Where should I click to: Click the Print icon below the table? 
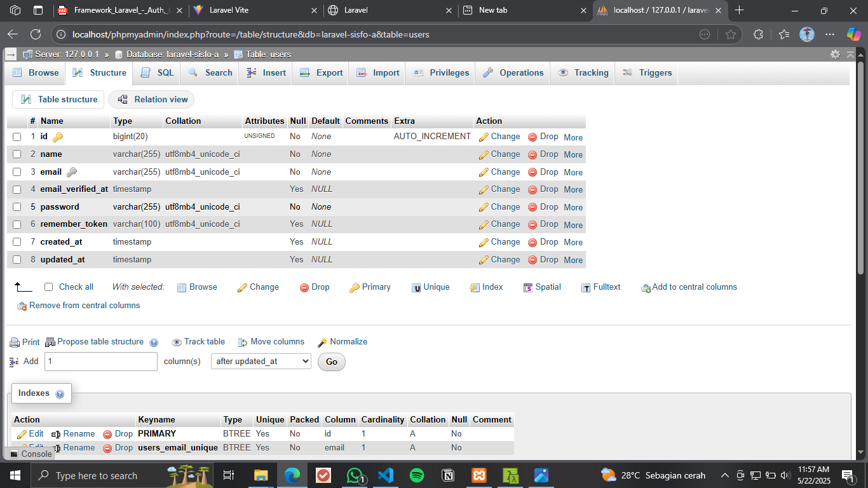(x=15, y=342)
